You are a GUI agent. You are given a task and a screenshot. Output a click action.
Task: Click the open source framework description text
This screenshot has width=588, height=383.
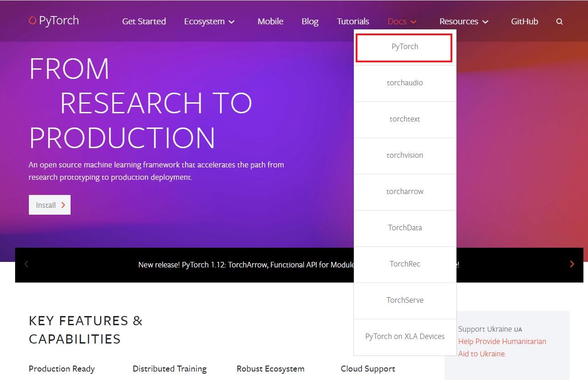(156, 171)
